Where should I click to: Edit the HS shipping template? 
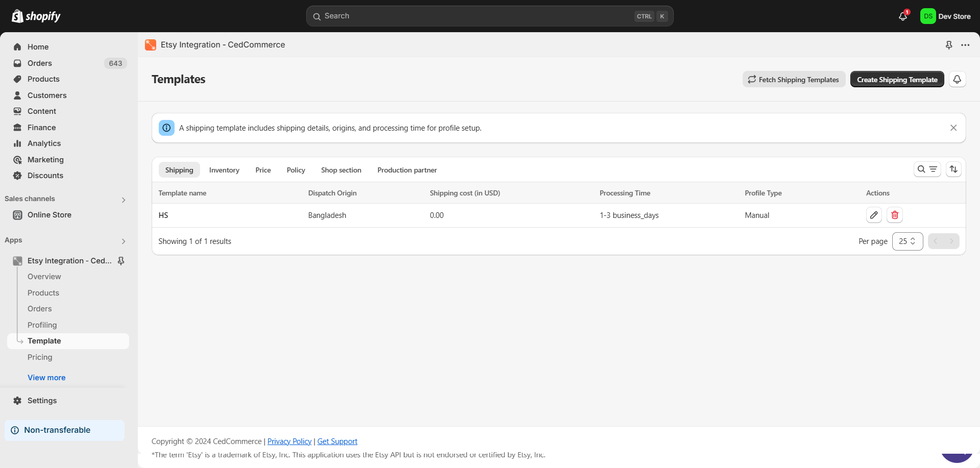coord(874,215)
